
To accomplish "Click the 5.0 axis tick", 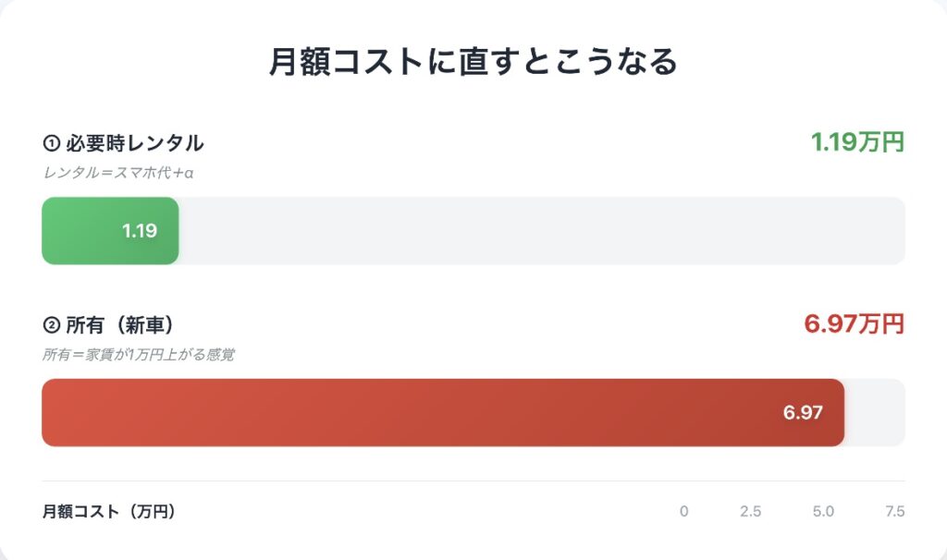I will tap(823, 512).
